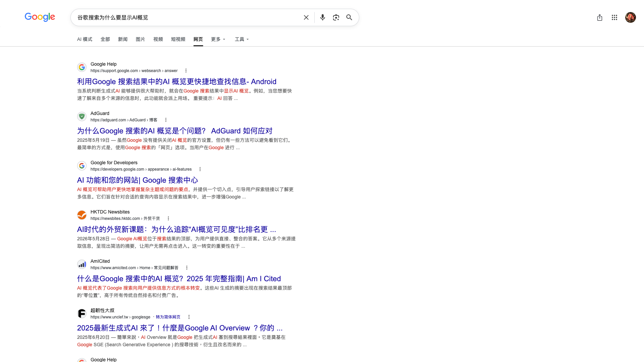Open more options for the AmICited result
The width and height of the screenshot is (644, 362).
(187, 268)
